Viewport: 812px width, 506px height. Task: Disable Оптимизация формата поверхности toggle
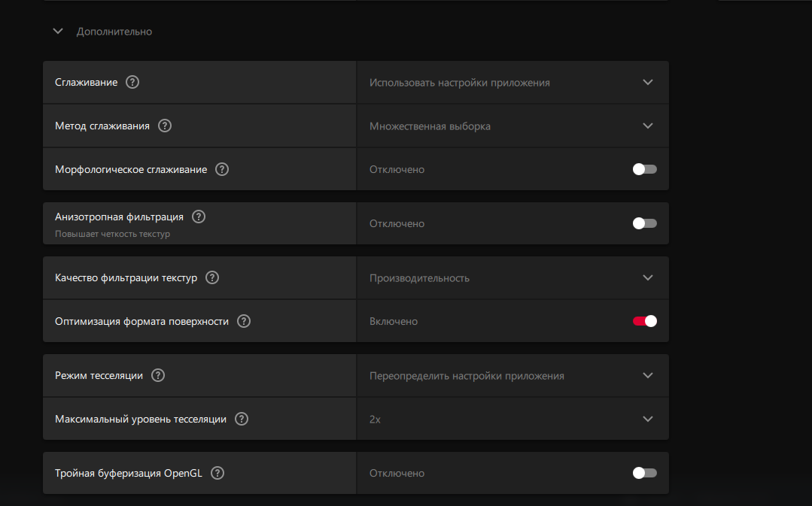[644, 321]
